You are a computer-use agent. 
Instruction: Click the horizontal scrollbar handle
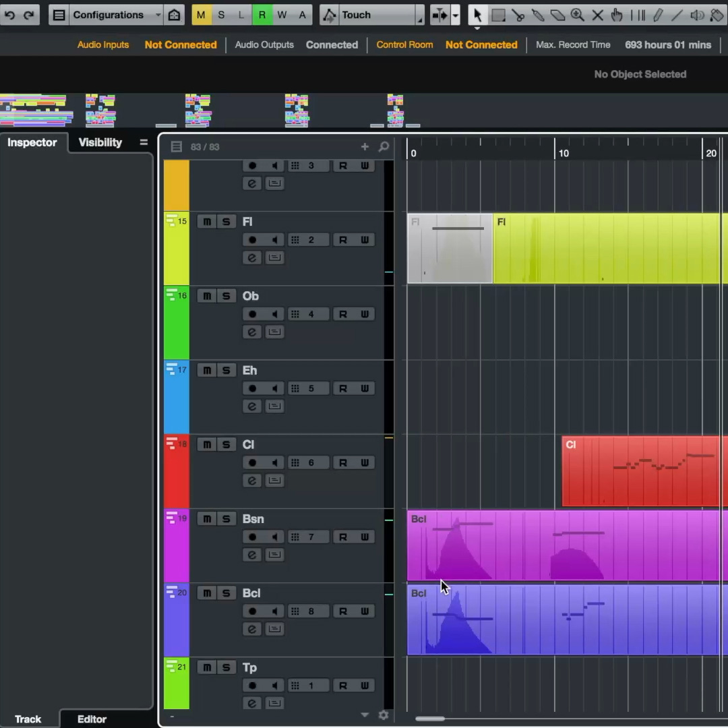click(x=430, y=719)
